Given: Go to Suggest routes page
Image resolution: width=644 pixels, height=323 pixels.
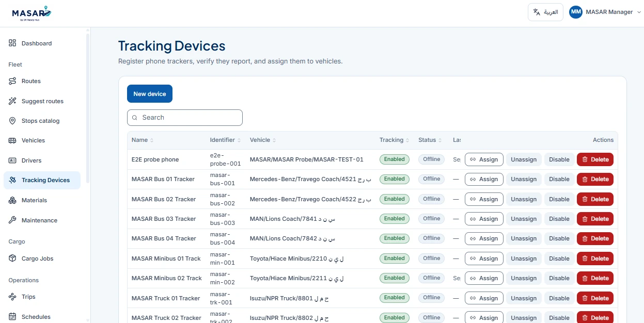Looking at the screenshot, I should click(x=42, y=101).
